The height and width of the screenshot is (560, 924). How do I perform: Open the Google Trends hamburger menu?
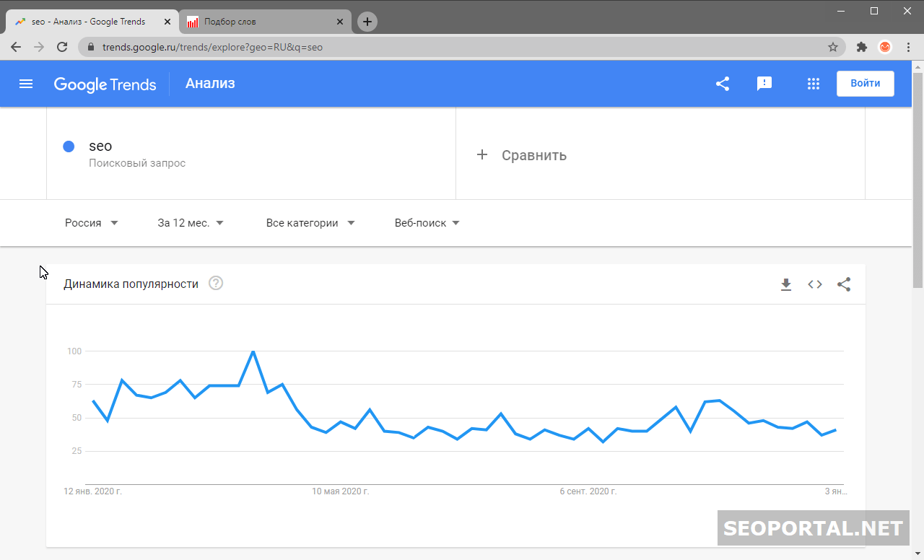[x=26, y=84]
